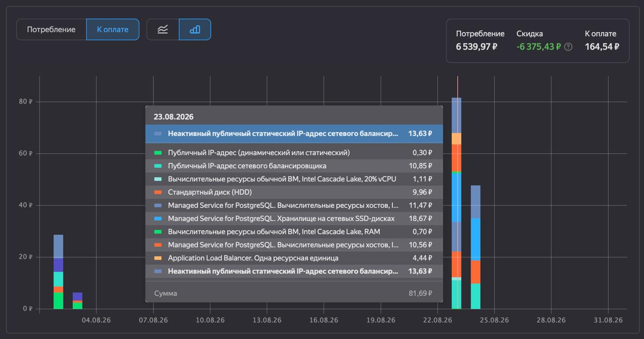Click the 28.08.26 x-axis date label
This screenshot has height=339, width=644.
[551, 320]
